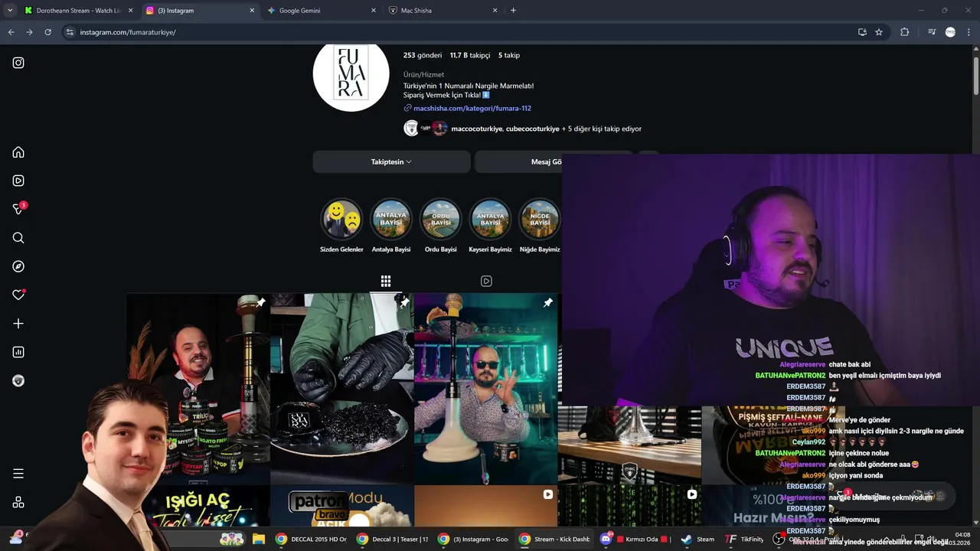Open Messages with the notification badge
The height and width of the screenshot is (551, 980).
18,209
